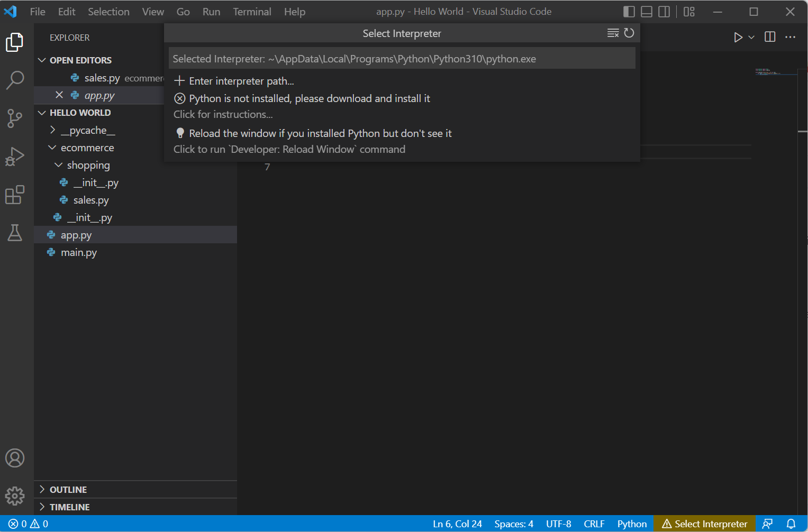Open the Search view in the activity bar
Screen dimensions: 808x532
[x=15, y=80]
